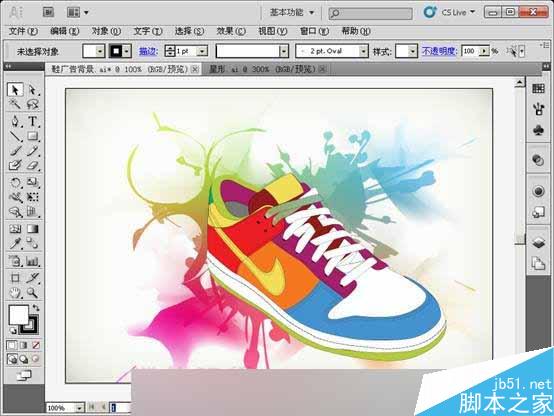Open the stroke color dropdown in control bar

127,51
